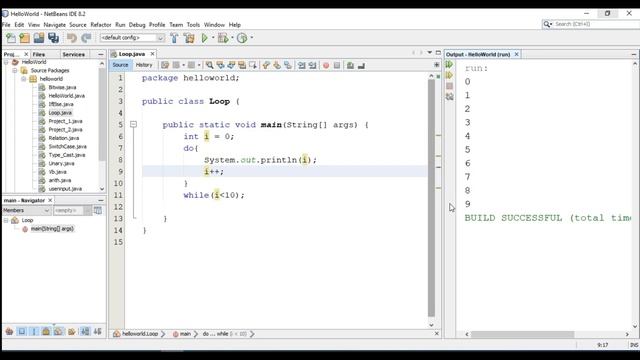
Task: Click Find Next Occurrence editor icon
Action: pyautogui.click(x=231, y=65)
